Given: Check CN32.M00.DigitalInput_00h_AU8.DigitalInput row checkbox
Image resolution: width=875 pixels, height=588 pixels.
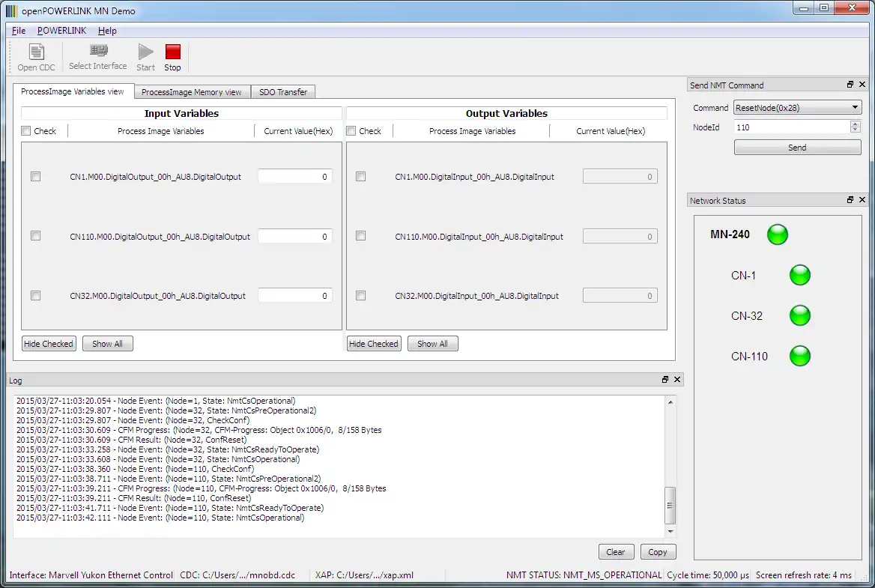Looking at the screenshot, I should (x=361, y=296).
